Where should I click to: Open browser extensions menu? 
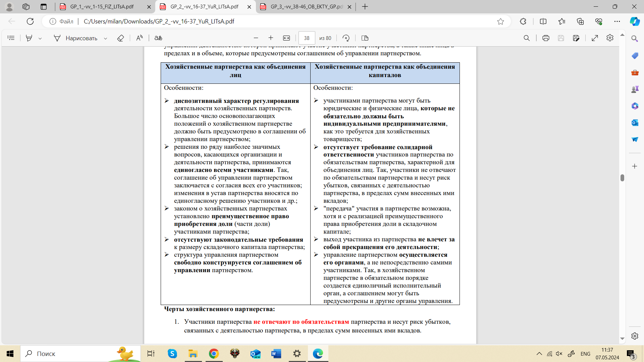[523, 21]
